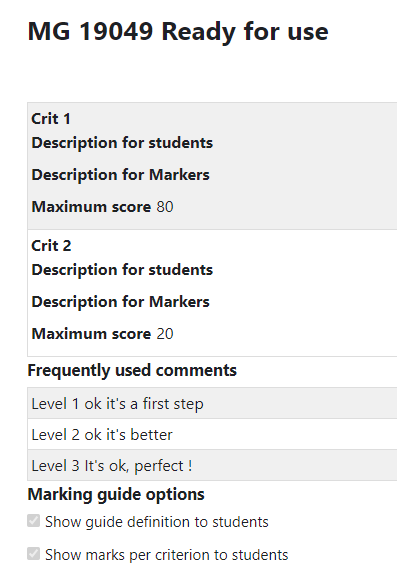Select the Crit 1 criterion title
The width and height of the screenshot is (397, 581).
point(51,119)
